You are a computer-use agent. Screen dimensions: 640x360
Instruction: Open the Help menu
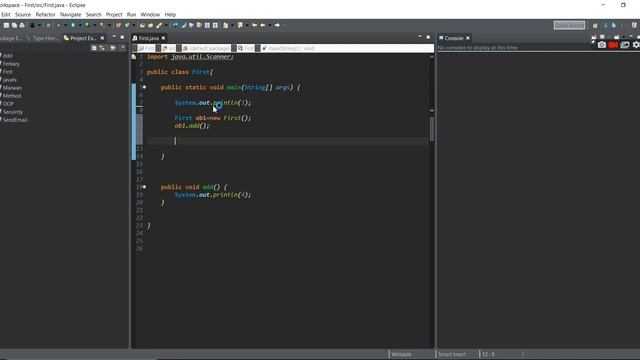coord(170,14)
